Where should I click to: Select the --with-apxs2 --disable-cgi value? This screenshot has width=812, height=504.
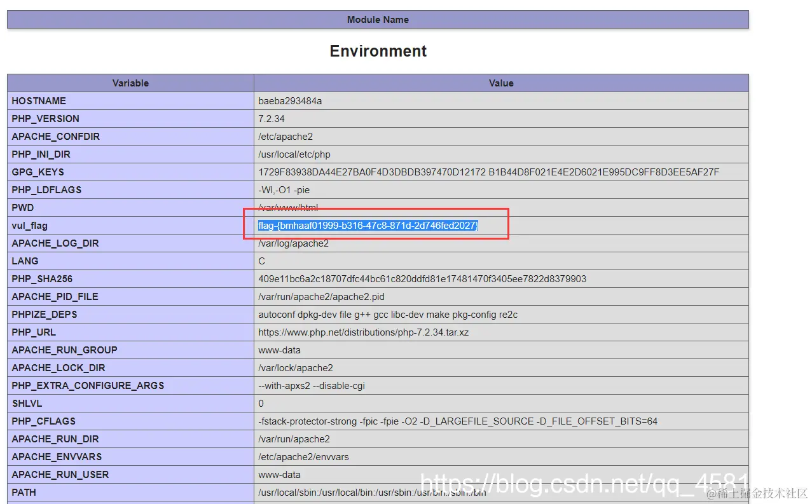(312, 386)
